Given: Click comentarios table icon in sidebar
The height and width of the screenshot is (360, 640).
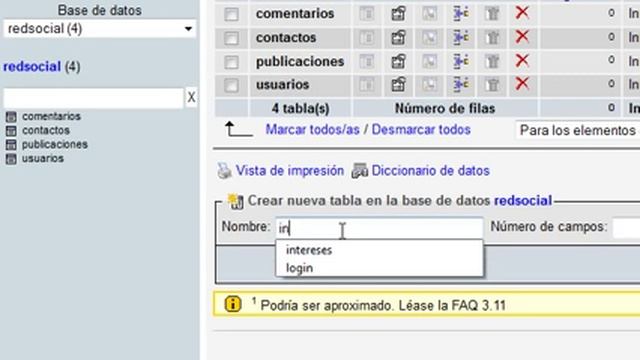Looking at the screenshot, I should pyautogui.click(x=11, y=117).
